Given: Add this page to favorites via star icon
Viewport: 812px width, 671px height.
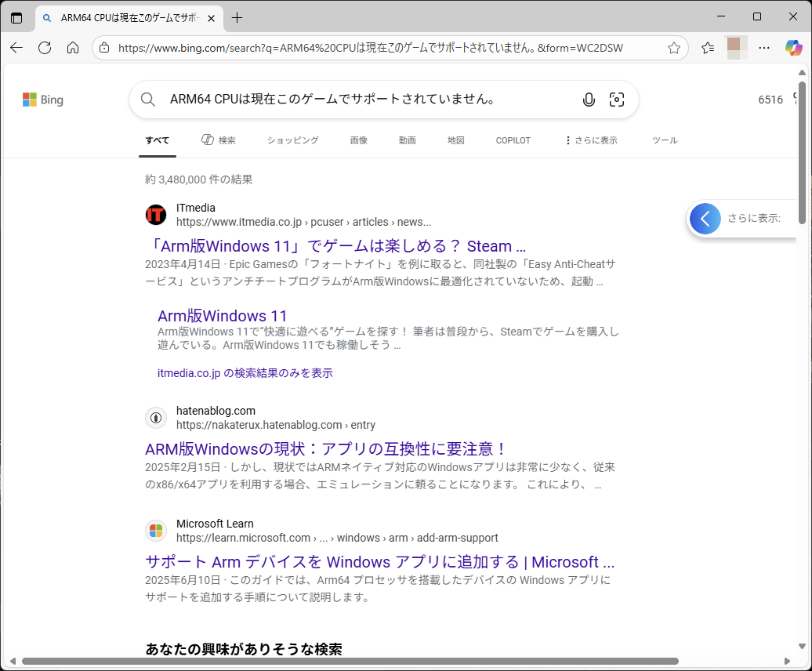Looking at the screenshot, I should tap(673, 48).
